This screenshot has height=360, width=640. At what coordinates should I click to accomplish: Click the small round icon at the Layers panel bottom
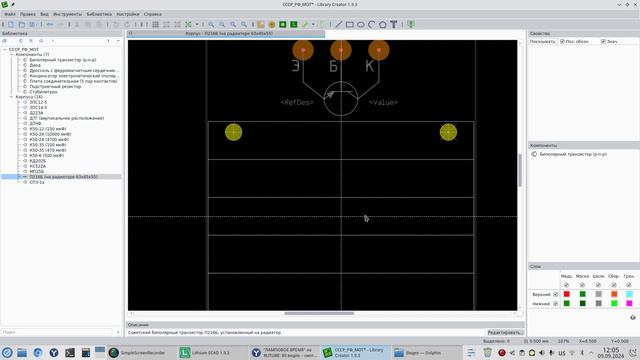(x=633, y=317)
